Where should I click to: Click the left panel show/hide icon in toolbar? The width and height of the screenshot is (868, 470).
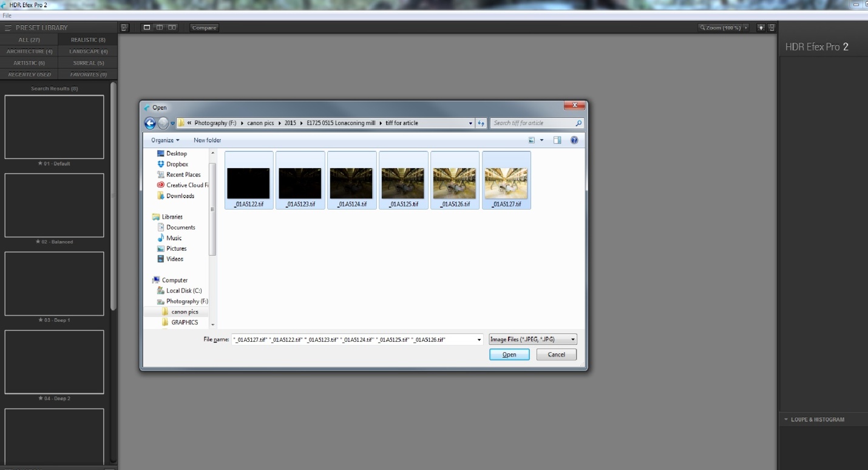coord(124,27)
